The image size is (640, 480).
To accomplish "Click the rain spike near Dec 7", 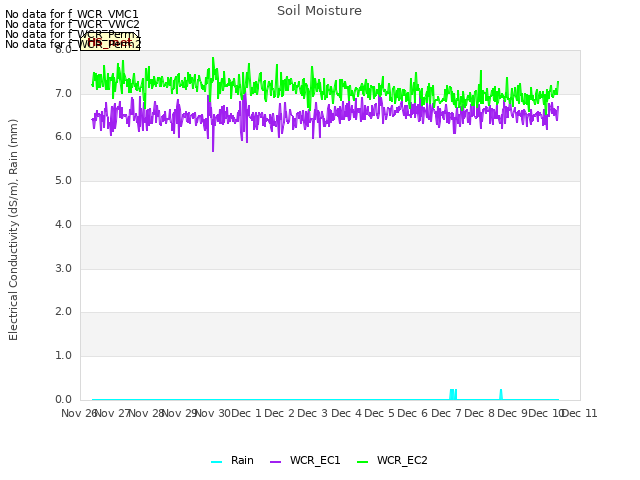I will (453, 394).
